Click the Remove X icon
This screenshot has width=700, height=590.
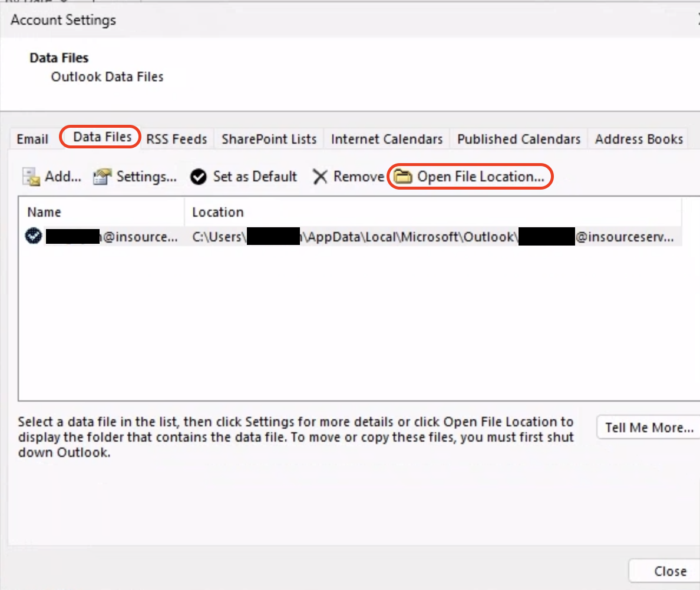point(320,177)
